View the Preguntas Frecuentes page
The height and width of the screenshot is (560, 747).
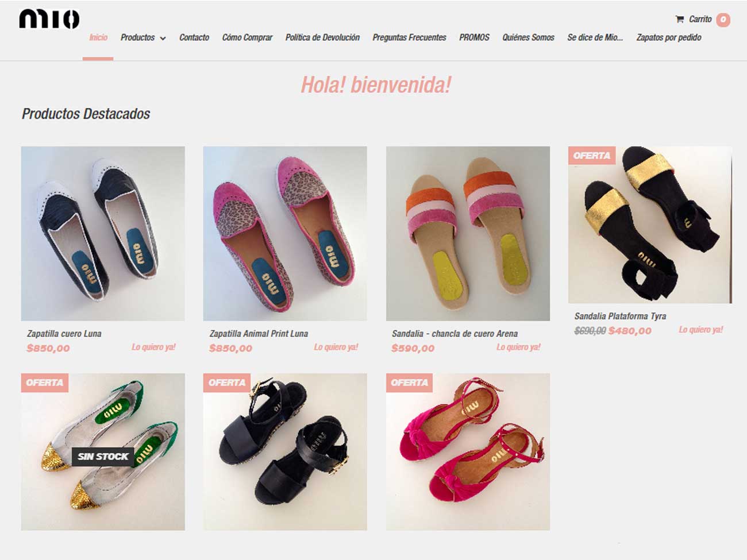(x=409, y=37)
